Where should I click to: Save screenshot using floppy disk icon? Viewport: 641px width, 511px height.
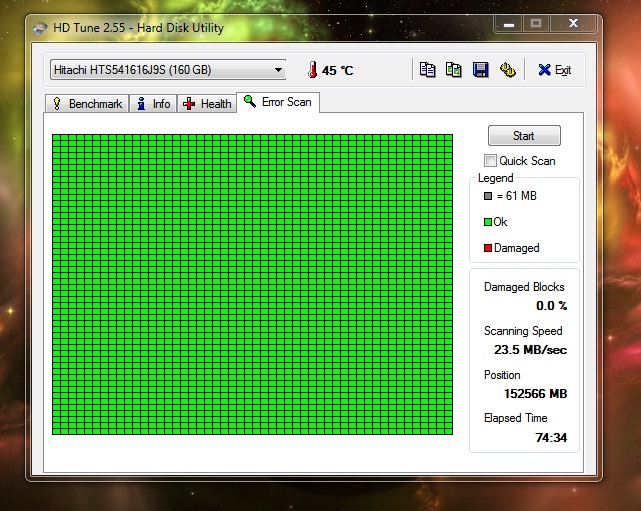pos(480,70)
